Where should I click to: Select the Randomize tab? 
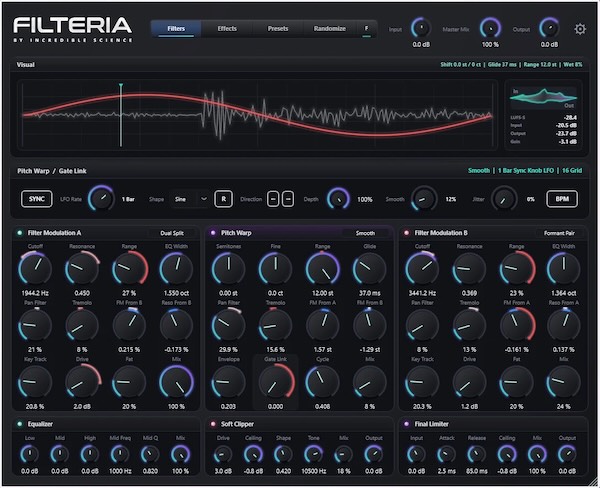(329, 29)
